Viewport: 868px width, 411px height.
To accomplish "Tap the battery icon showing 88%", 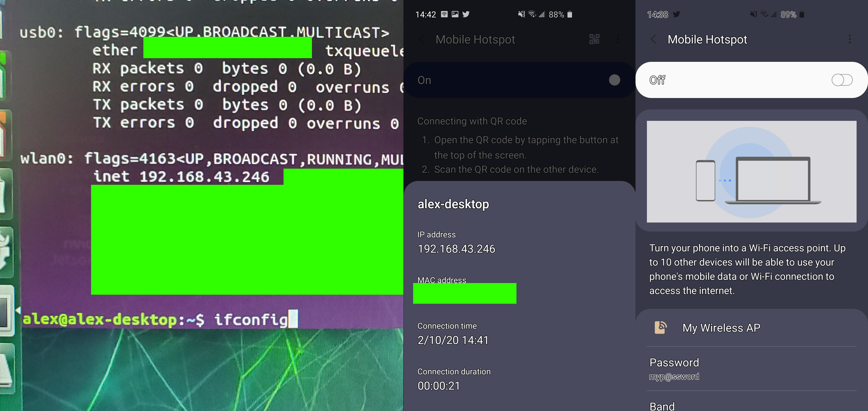I will tap(570, 14).
